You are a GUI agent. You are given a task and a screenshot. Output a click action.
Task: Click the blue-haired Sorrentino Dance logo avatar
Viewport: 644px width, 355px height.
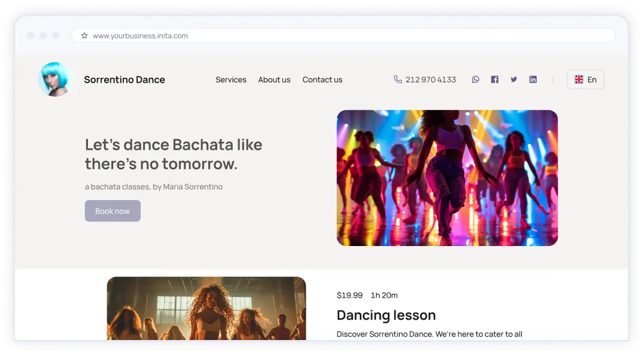[54, 79]
